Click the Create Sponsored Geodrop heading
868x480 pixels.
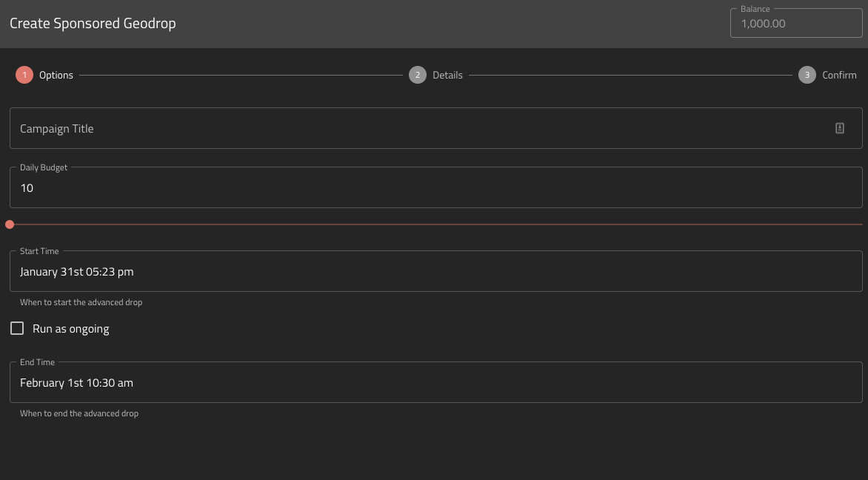click(93, 23)
